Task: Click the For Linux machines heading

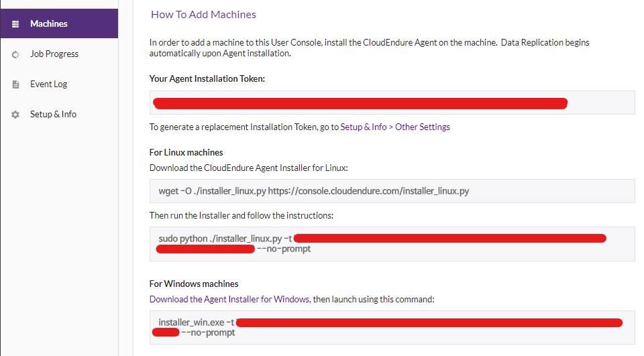Action: point(186,152)
